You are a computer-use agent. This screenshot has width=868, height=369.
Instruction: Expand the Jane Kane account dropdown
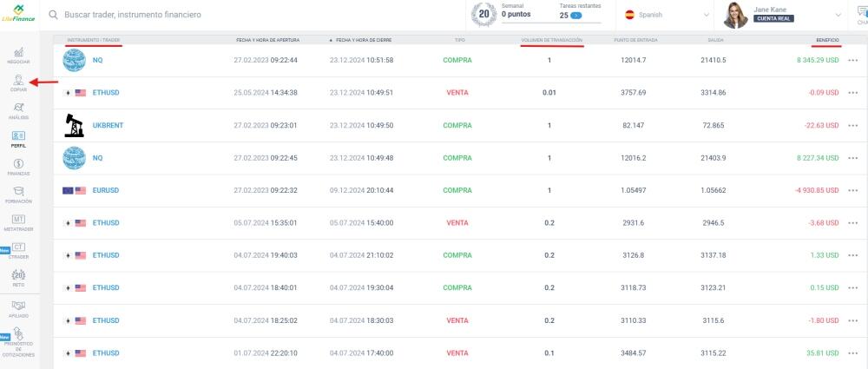coord(838,15)
